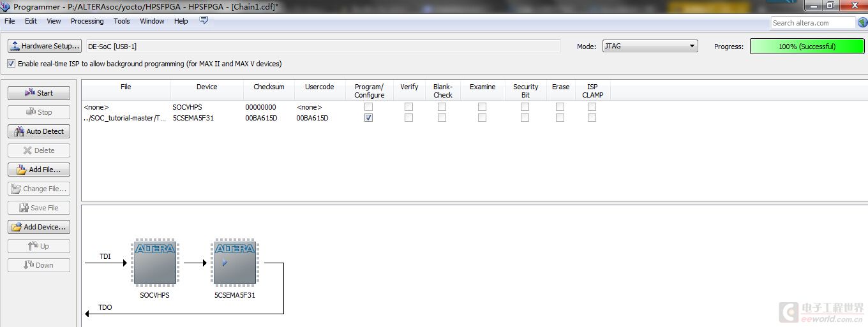
Task: Toggle Blank-Check checkbox for 5CSEMA5F31 row
Action: pyautogui.click(x=442, y=118)
